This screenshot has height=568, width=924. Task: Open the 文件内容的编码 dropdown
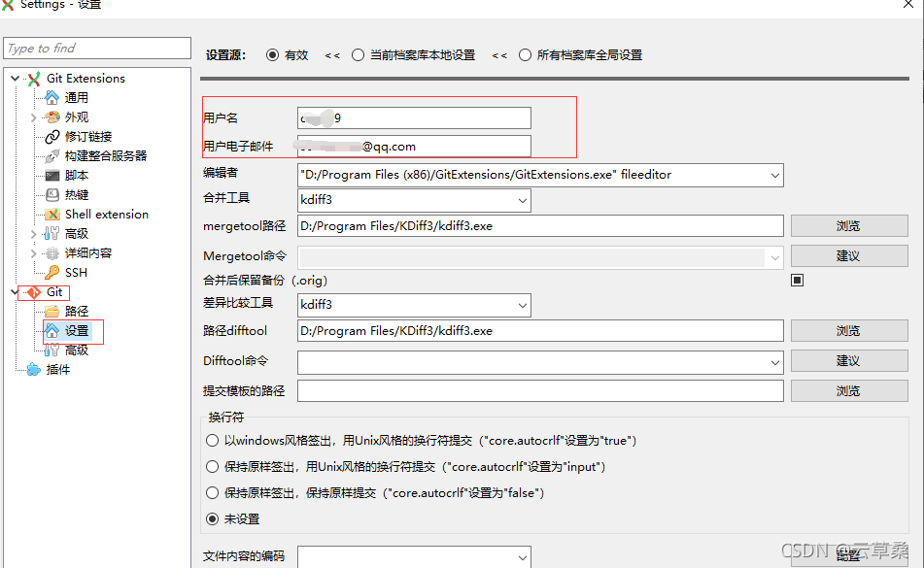[x=522, y=557]
